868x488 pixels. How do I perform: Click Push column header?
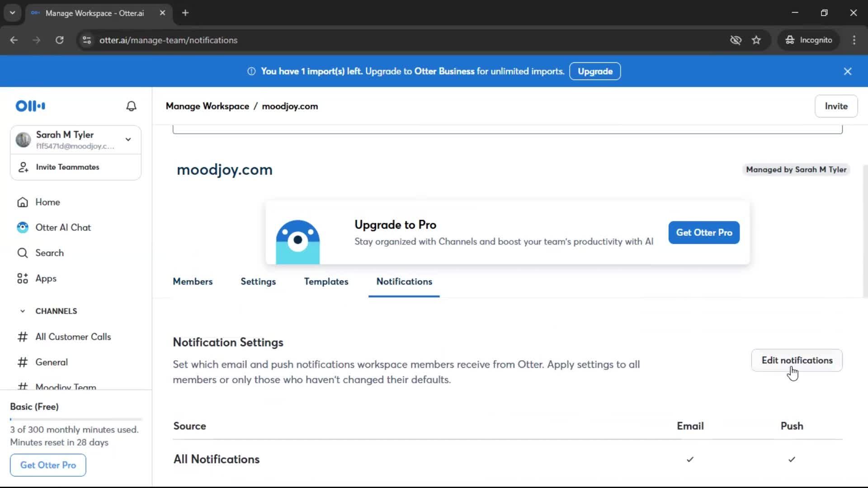point(792,426)
